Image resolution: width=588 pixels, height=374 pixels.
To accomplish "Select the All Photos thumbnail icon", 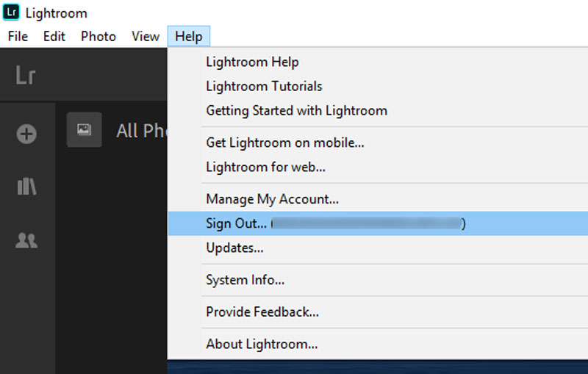I will [x=84, y=129].
